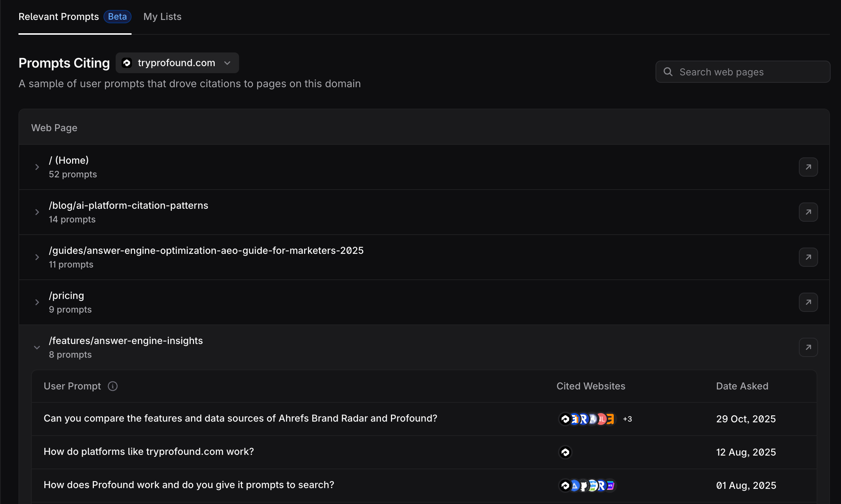This screenshot has height=504, width=841.
Task: Click the Profound logo beside tryprofound.com
Action: tap(127, 63)
